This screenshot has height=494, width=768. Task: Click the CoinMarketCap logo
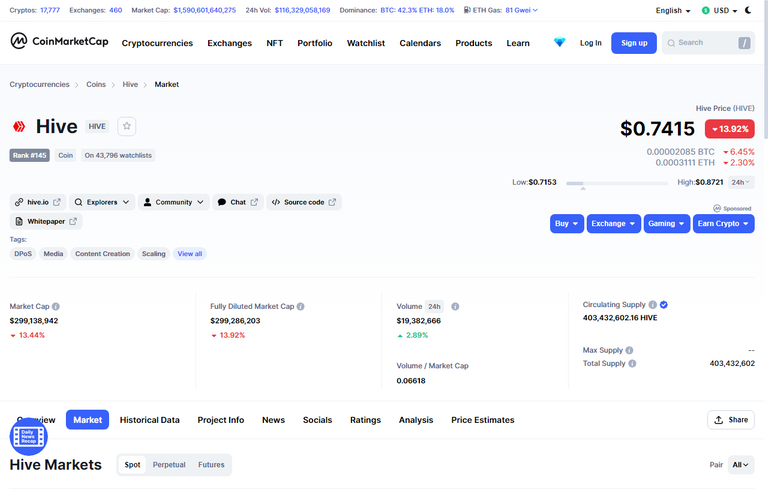[x=59, y=41]
